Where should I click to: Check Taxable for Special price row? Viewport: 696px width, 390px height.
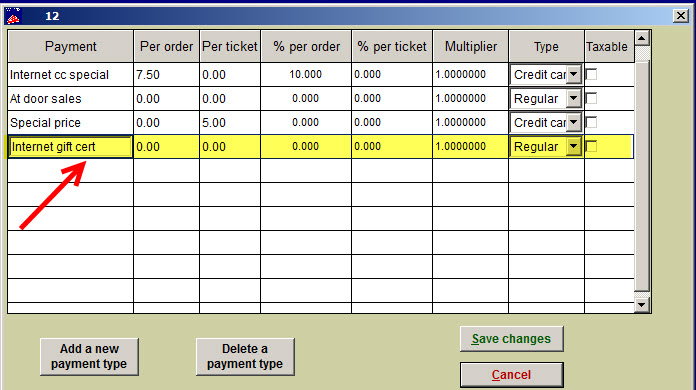point(591,122)
